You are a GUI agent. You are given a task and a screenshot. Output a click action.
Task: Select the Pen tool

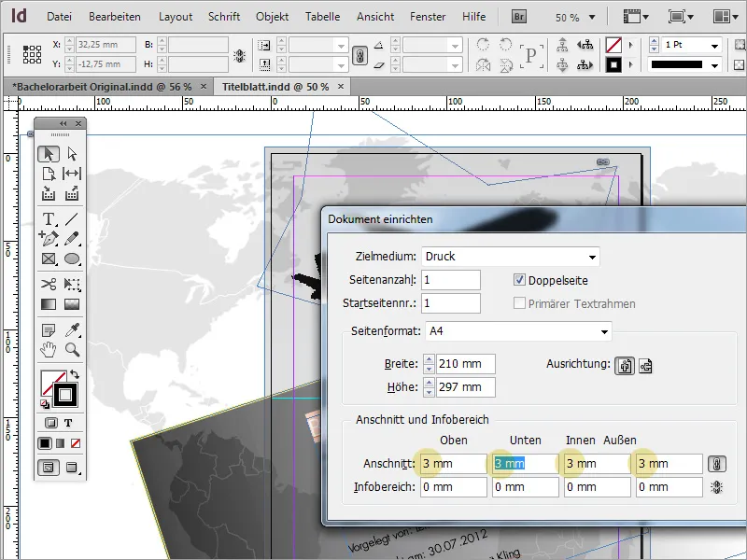tap(49, 238)
